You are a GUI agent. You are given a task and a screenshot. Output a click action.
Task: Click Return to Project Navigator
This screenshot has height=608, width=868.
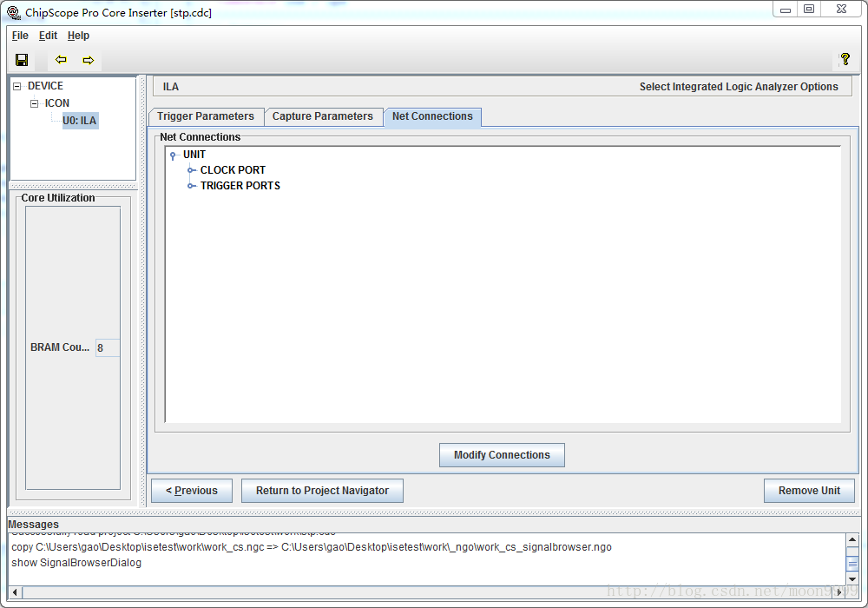click(x=322, y=491)
